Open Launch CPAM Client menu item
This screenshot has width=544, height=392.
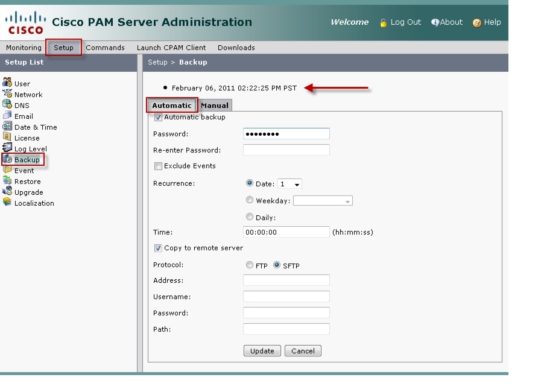[x=171, y=48]
